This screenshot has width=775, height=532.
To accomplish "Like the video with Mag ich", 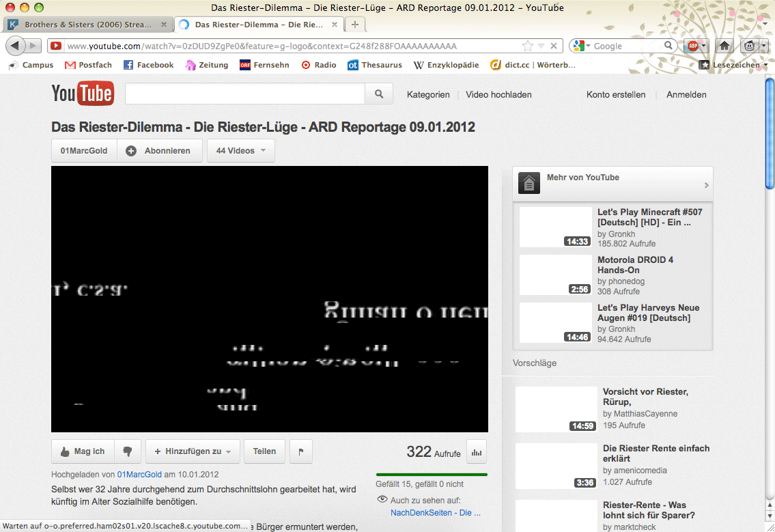I will coord(83,451).
